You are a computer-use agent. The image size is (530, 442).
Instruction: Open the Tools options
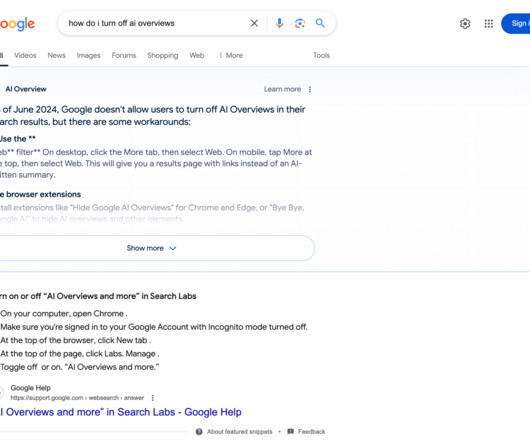point(321,55)
